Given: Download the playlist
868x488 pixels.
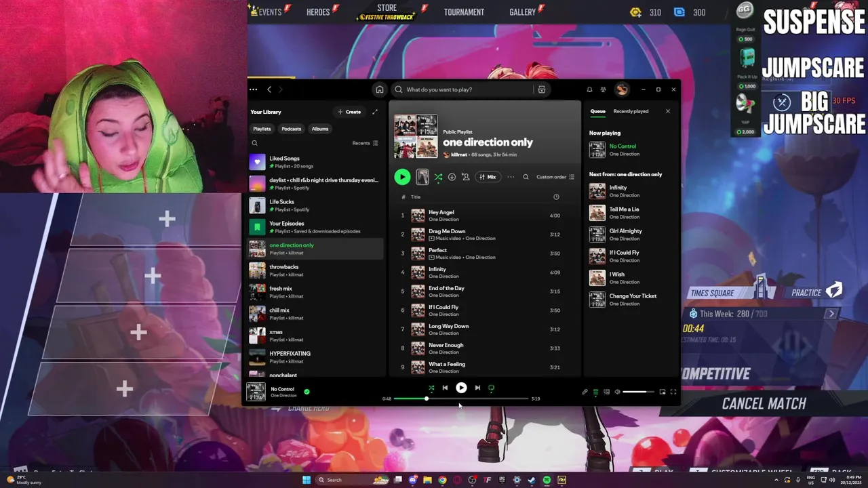Looking at the screenshot, I should 452,177.
